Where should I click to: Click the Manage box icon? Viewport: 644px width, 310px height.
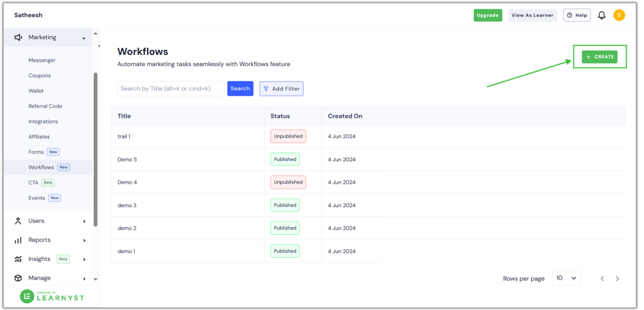18,278
